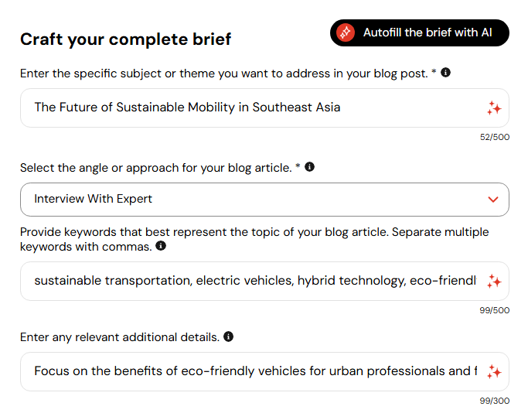Show the info icon beside the angle selection label
The height and width of the screenshot is (420, 528).
(x=309, y=167)
